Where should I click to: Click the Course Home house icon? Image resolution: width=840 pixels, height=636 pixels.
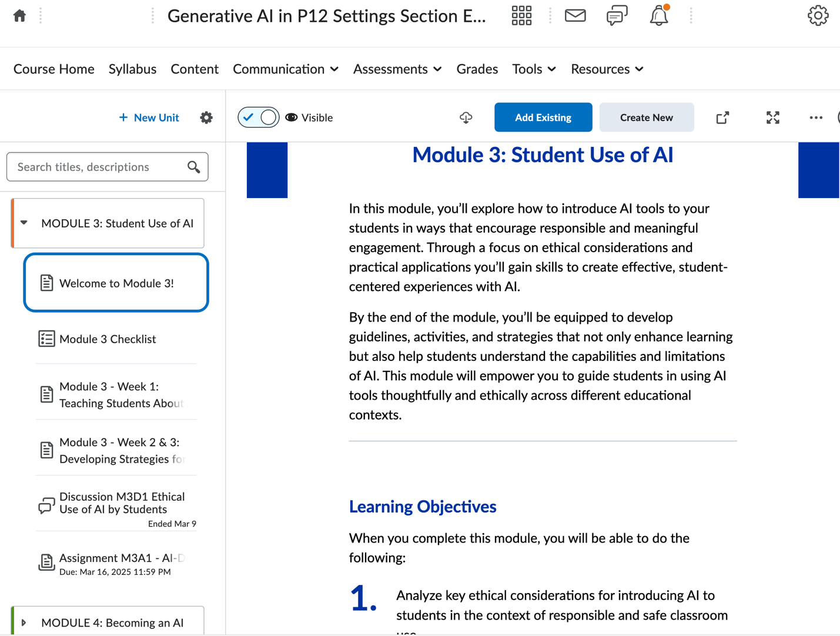(19, 15)
